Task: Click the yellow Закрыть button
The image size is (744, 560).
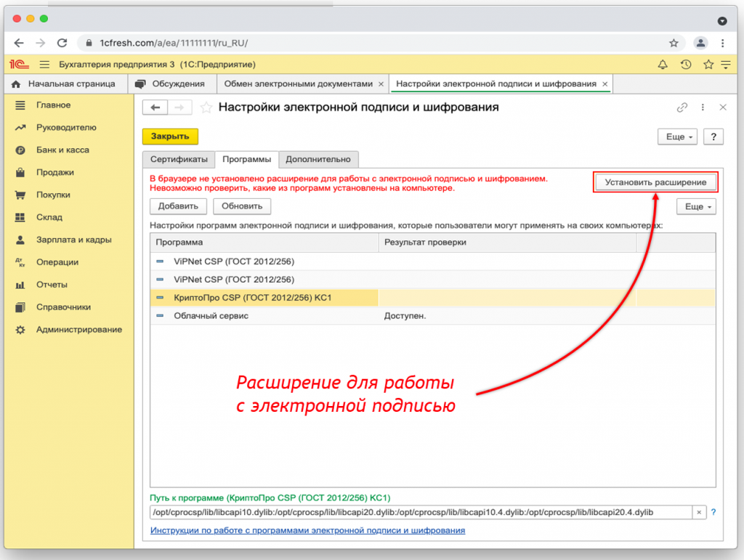Action: point(170,137)
